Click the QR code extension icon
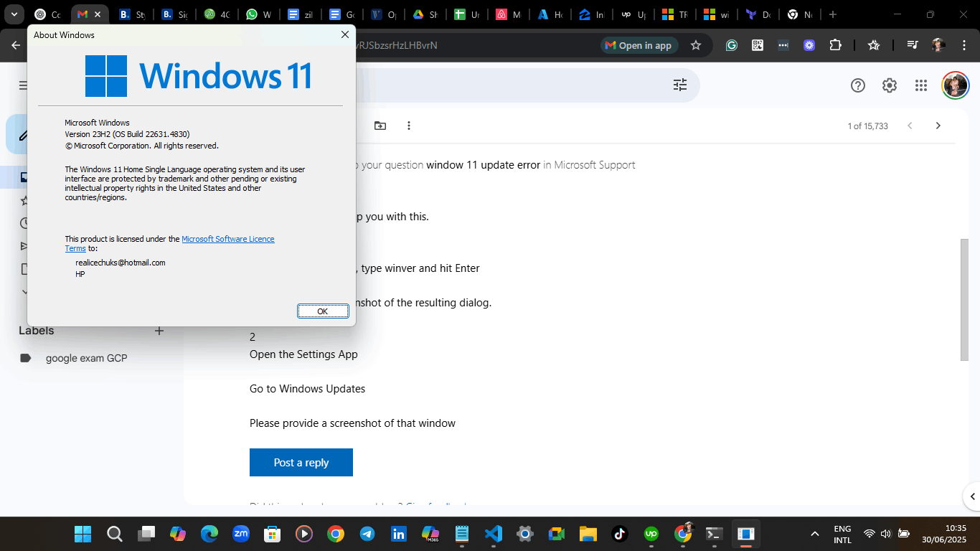Screen dimensions: 980x551 tap(758, 45)
